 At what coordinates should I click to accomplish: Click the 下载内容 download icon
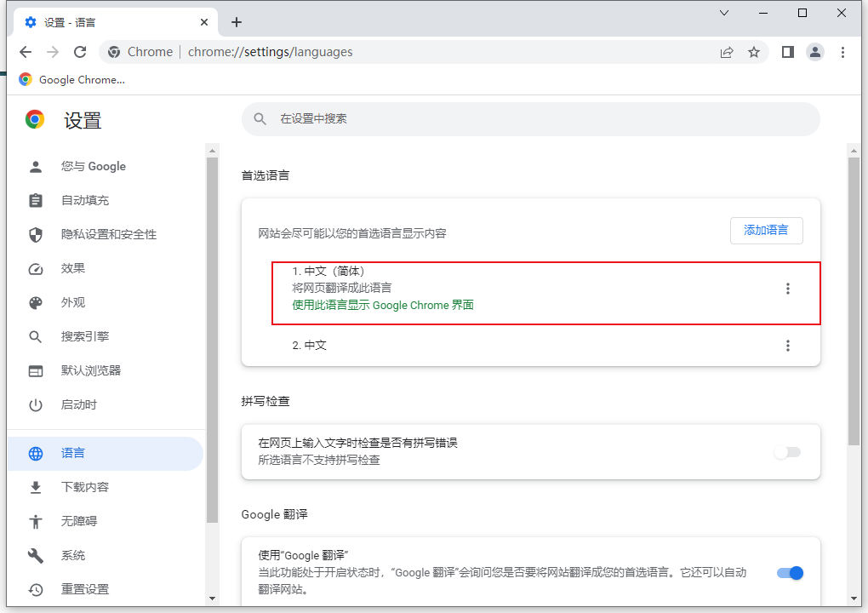(x=36, y=487)
